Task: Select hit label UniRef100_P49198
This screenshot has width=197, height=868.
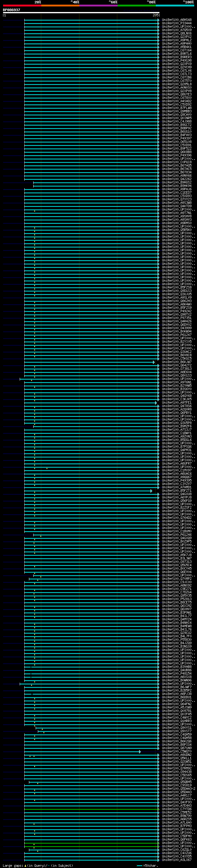Action: (177, 61)
